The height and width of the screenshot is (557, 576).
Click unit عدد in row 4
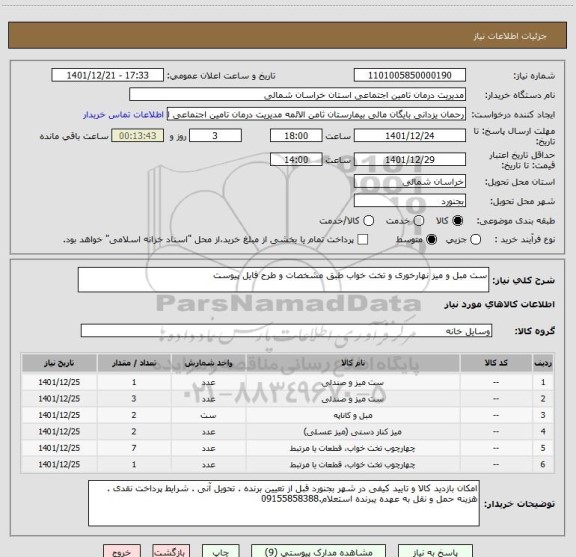coord(208,432)
